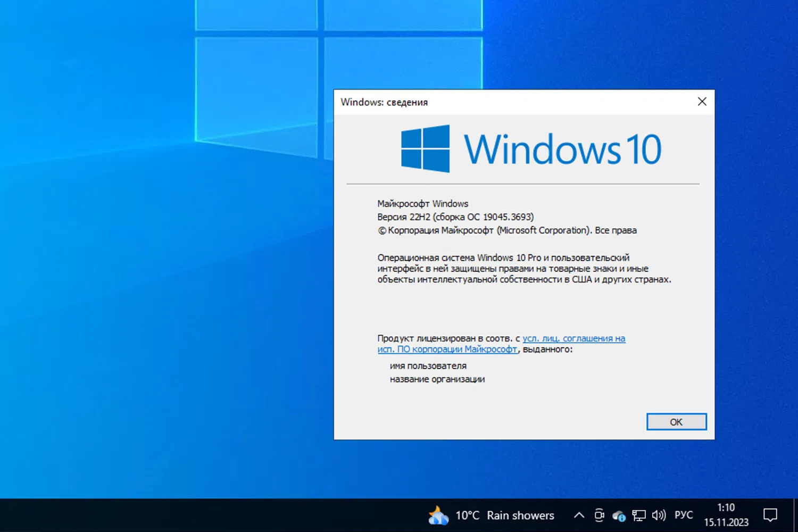The width and height of the screenshot is (798, 532).
Task: Click the rain showers weather icon
Action: (438, 515)
